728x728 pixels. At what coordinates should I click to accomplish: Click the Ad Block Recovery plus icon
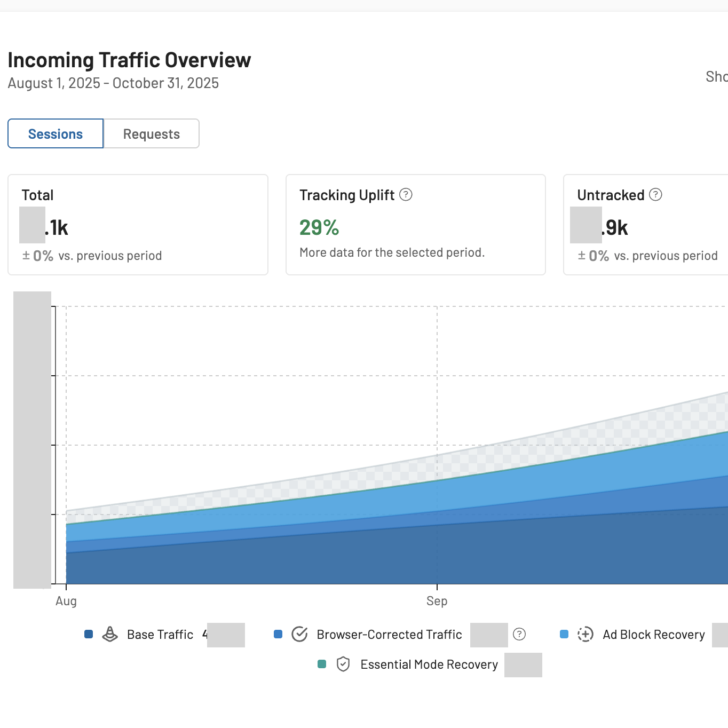[585, 634]
